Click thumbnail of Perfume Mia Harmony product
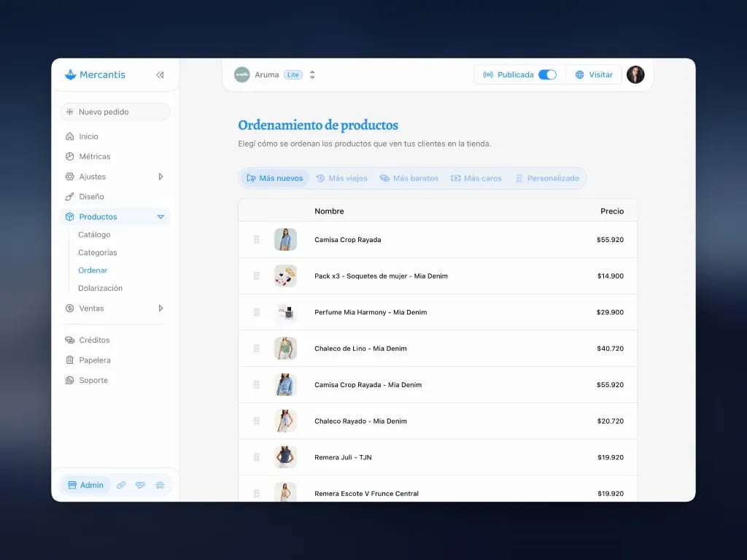 click(285, 312)
